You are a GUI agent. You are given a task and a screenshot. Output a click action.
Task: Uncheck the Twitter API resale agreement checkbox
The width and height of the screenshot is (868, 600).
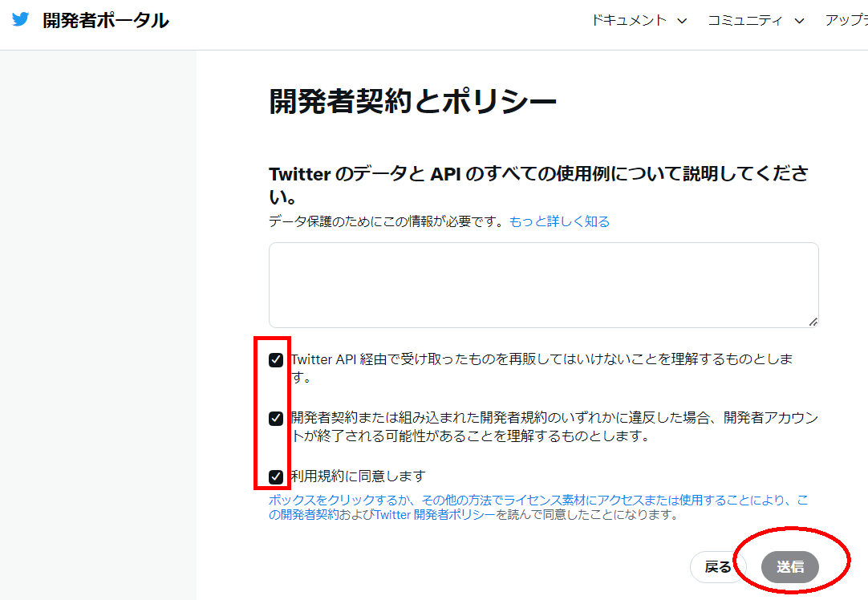tap(276, 360)
